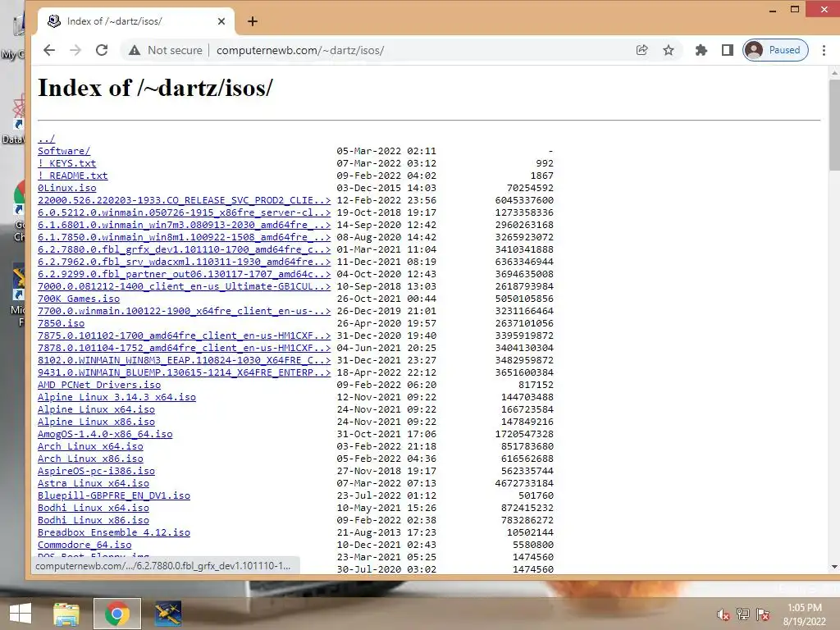Open the !_README.txt file link
The image size is (840, 630).
(x=73, y=176)
